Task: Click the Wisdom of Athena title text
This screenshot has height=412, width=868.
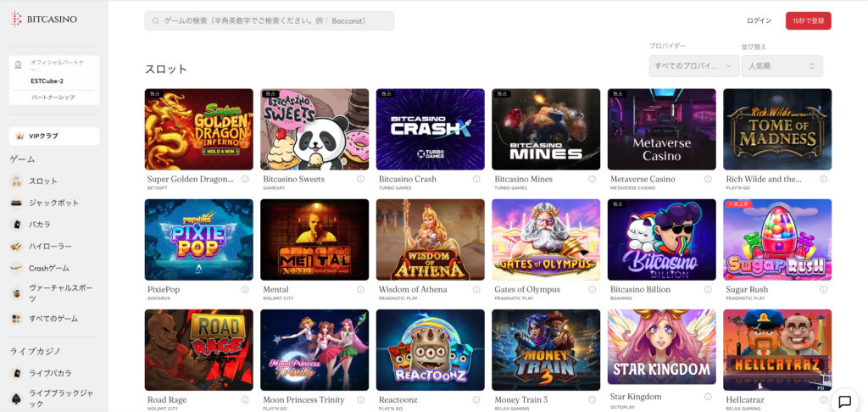Action: (413, 289)
